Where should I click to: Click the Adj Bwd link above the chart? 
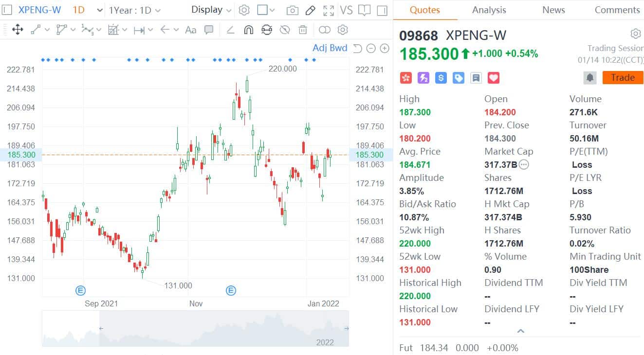[329, 48]
